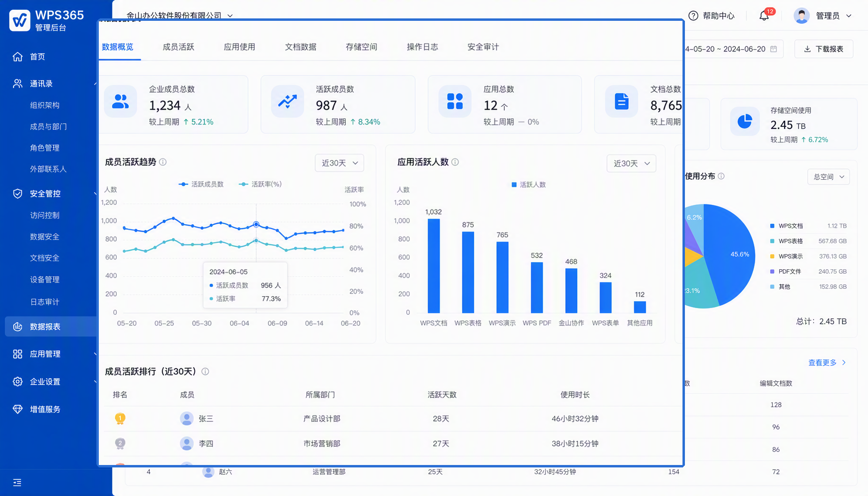Image resolution: width=868 pixels, height=496 pixels.
Task: Collapse sidebar using bottom menu icon
Action: click(x=17, y=482)
